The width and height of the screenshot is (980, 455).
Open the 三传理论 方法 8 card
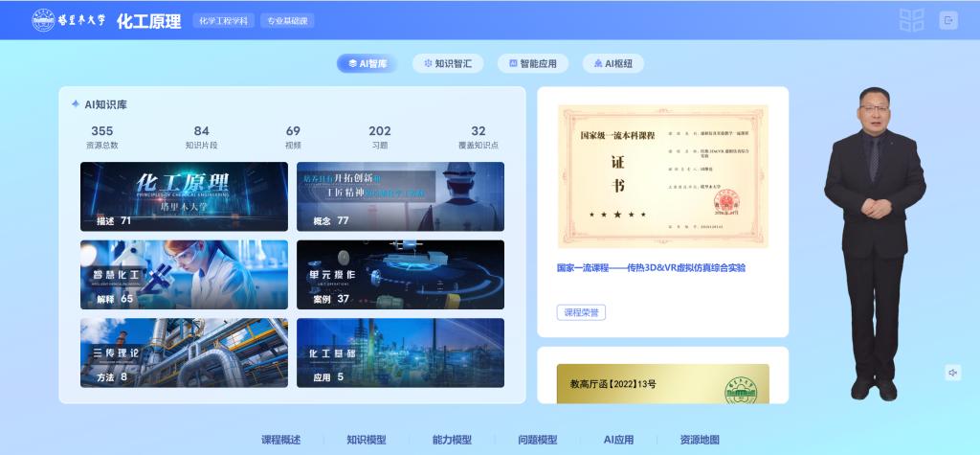coord(184,353)
